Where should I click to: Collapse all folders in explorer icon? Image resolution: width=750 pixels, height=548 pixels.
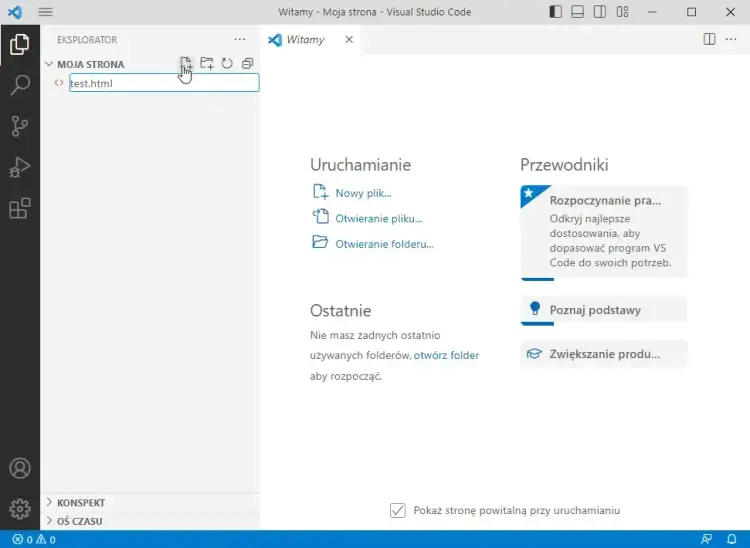pos(247,63)
